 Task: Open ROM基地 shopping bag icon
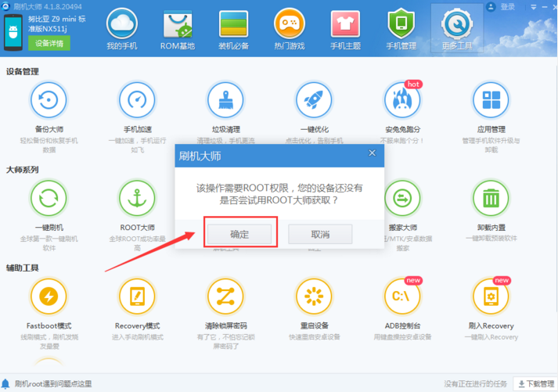178,23
